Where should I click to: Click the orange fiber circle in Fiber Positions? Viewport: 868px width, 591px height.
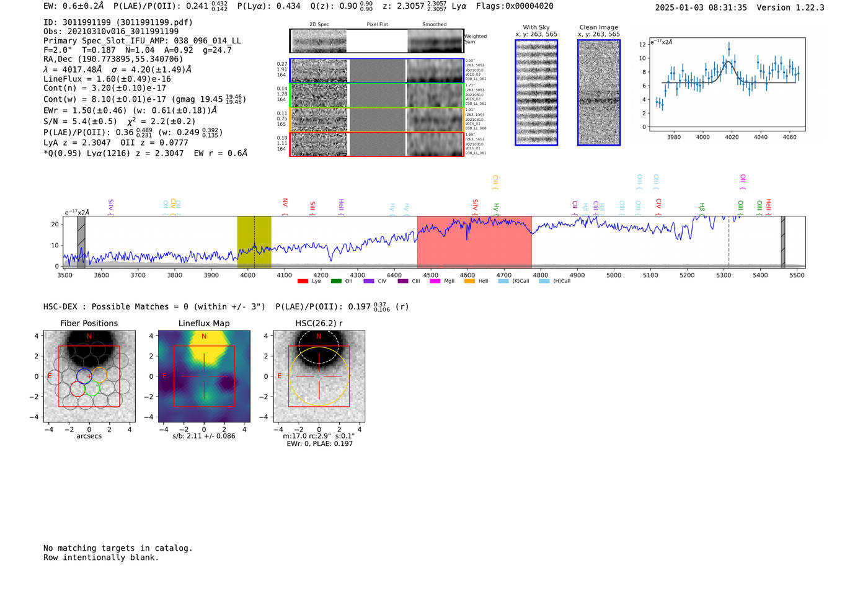point(99,375)
